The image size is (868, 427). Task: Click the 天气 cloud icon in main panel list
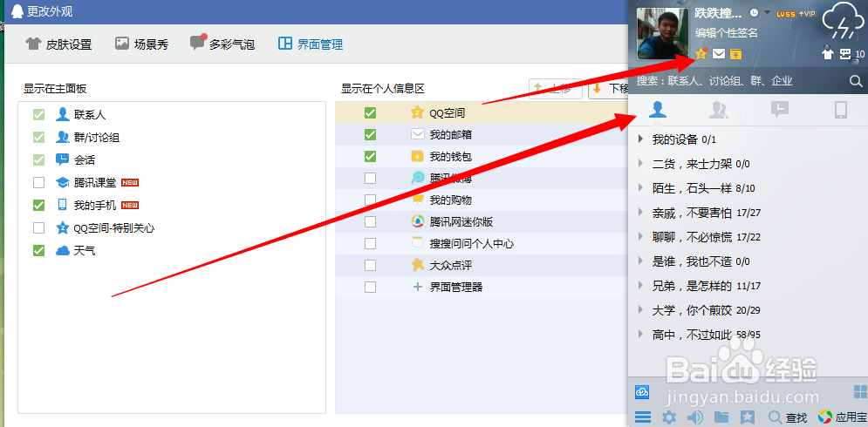(63, 251)
